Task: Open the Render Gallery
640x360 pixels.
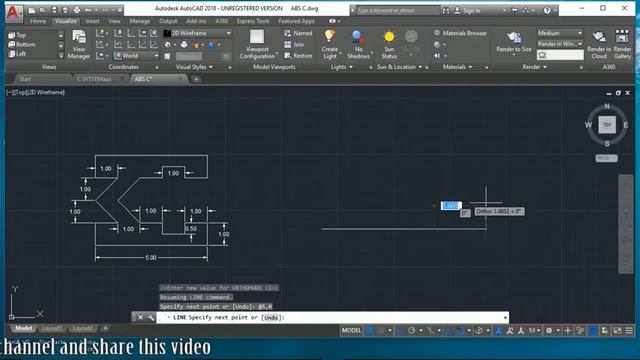Action: (622, 44)
